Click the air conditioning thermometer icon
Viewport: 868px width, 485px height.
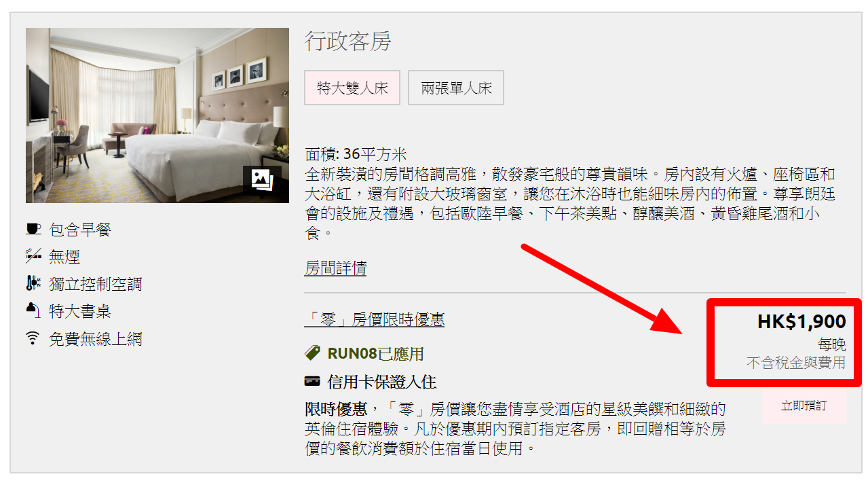[x=33, y=283]
